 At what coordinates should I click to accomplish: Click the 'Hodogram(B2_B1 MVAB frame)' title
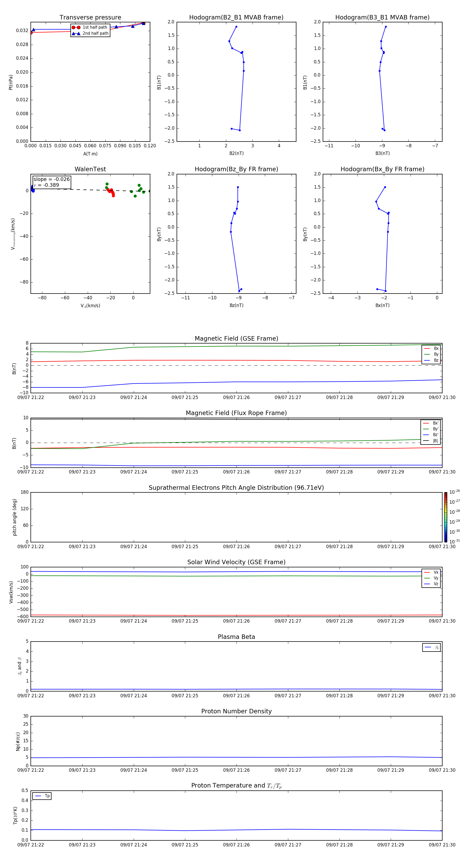[236, 17]
